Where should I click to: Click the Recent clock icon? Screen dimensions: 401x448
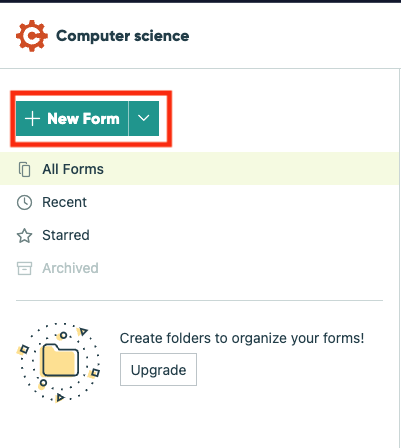(x=24, y=202)
